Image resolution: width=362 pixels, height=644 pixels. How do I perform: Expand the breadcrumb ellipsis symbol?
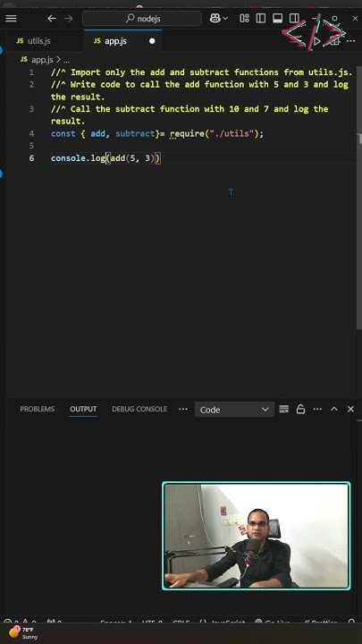tap(66, 61)
